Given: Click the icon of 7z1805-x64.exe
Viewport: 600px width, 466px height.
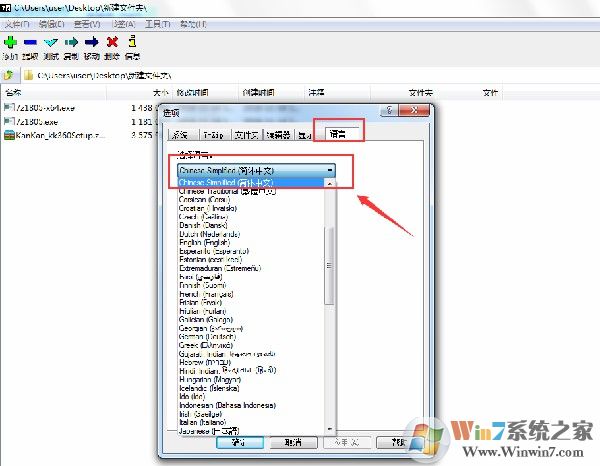Looking at the screenshot, I should tap(9, 108).
